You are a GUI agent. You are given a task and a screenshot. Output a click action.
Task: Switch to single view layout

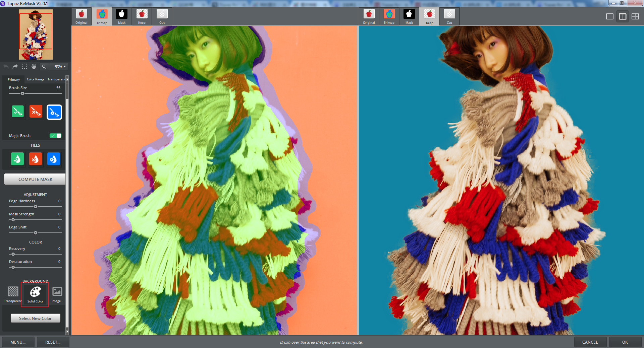pos(610,16)
